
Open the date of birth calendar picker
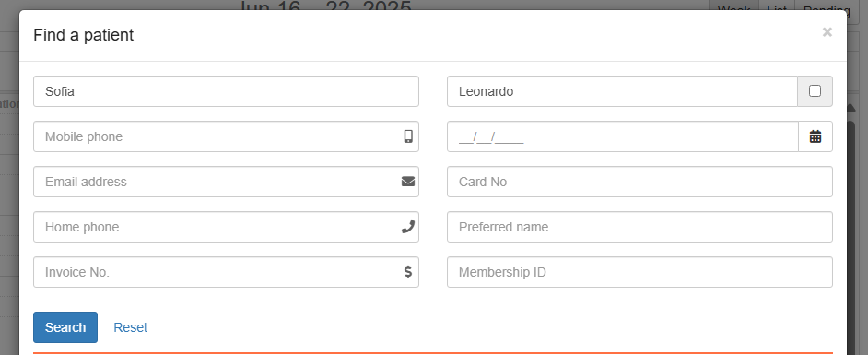coord(815,136)
